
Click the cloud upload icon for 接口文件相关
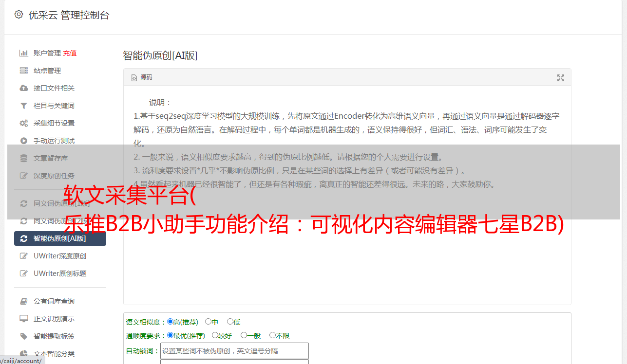point(23,88)
